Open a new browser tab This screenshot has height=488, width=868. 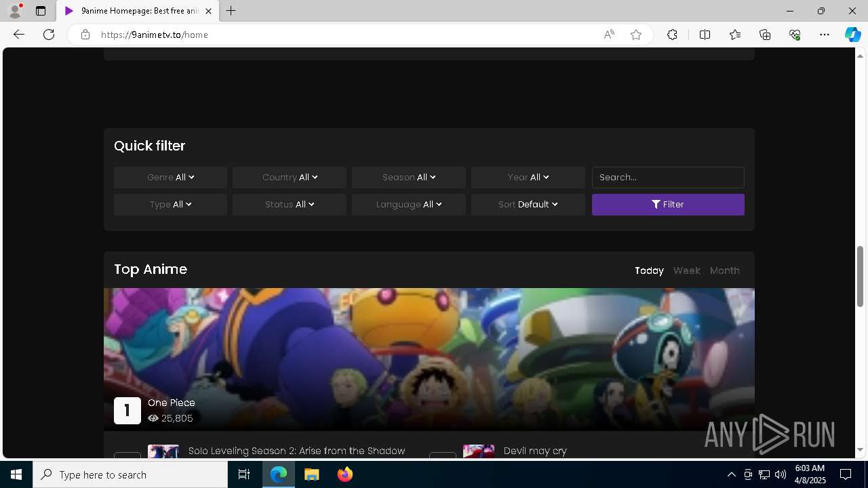pyautogui.click(x=231, y=11)
